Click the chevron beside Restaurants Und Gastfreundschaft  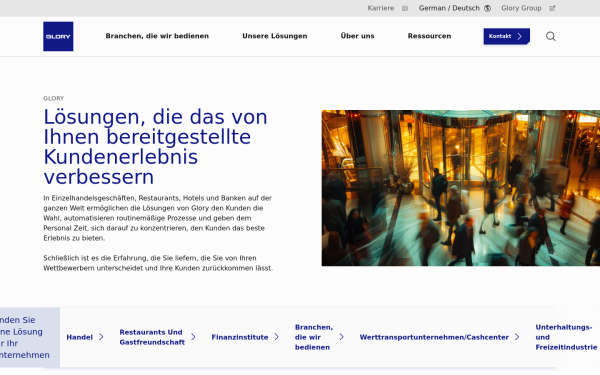[193, 337]
